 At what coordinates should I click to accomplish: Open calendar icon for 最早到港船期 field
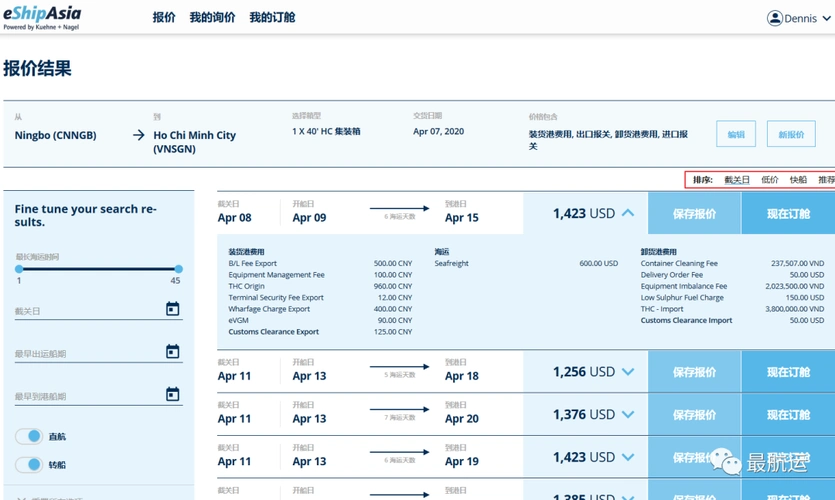point(172,394)
